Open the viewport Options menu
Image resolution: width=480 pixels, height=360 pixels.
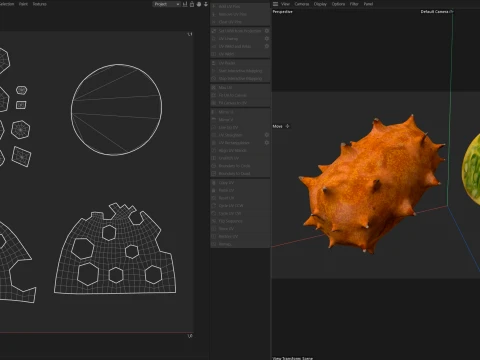pyautogui.click(x=338, y=4)
